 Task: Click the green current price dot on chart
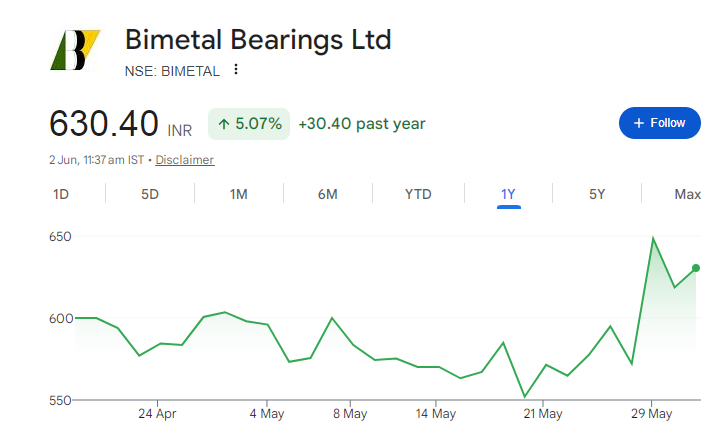coord(696,268)
